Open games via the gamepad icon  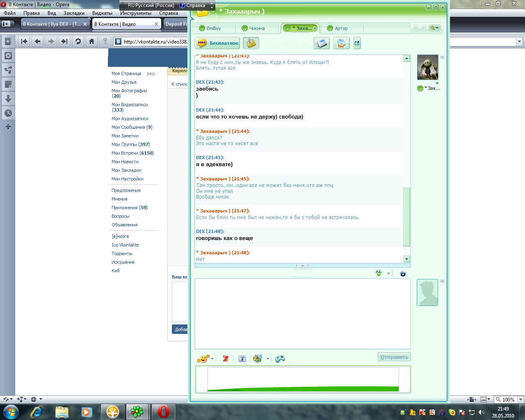[x=280, y=359]
